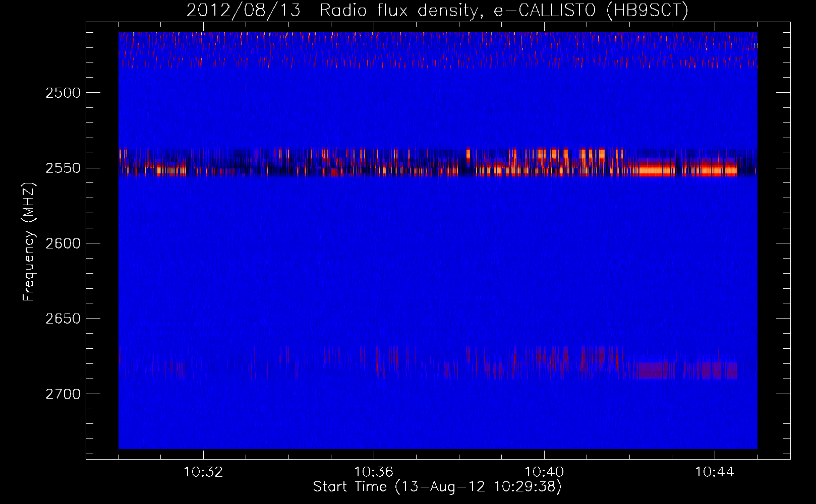
Task: Select the 2650 frequency axis label
Action: pyautogui.click(x=63, y=319)
